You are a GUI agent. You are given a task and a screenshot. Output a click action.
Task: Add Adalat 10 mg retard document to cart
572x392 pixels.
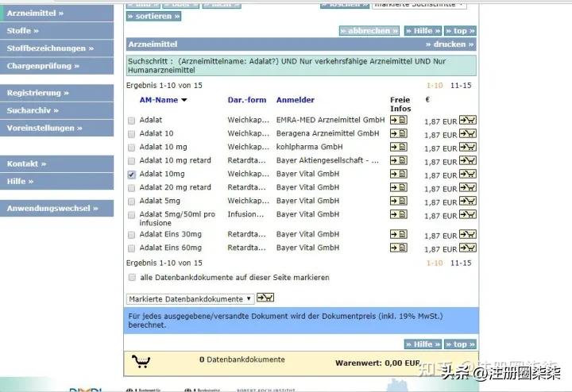pyautogui.click(x=468, y=160)
